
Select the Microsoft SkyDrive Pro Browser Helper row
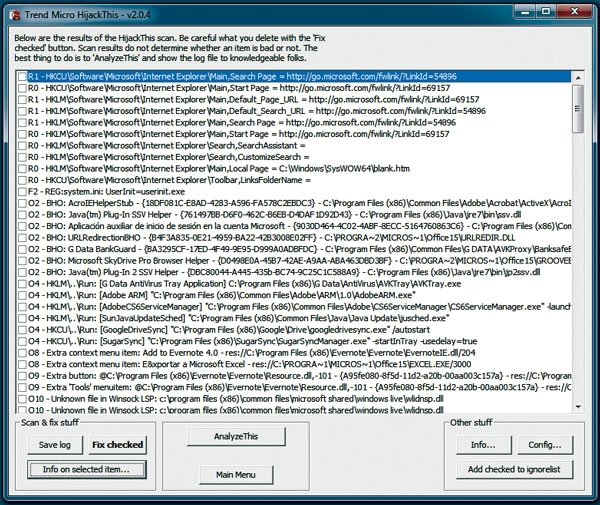[x=295, y=261]
